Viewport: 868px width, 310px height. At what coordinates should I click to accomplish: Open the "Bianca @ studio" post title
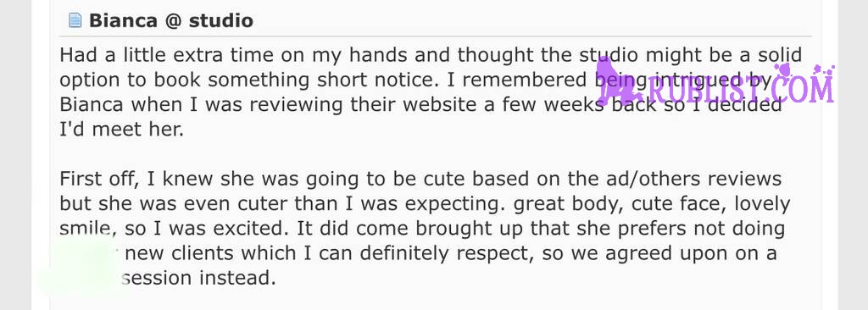pos(171,20)
